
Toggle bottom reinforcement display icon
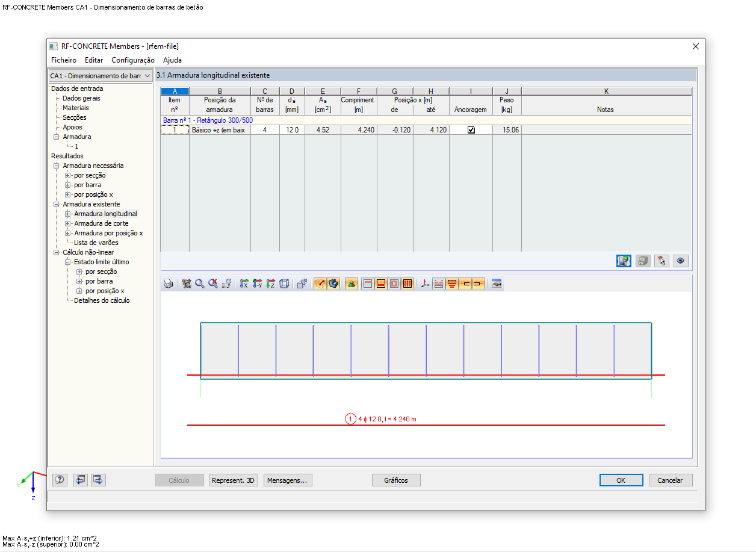[381, 284]
